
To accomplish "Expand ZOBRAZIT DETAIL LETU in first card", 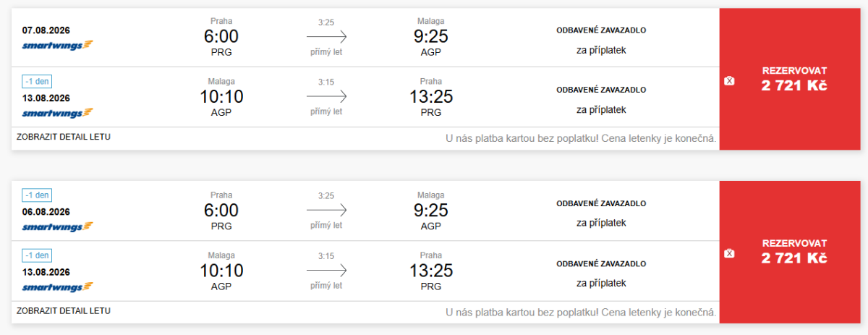I will point(63,136).
